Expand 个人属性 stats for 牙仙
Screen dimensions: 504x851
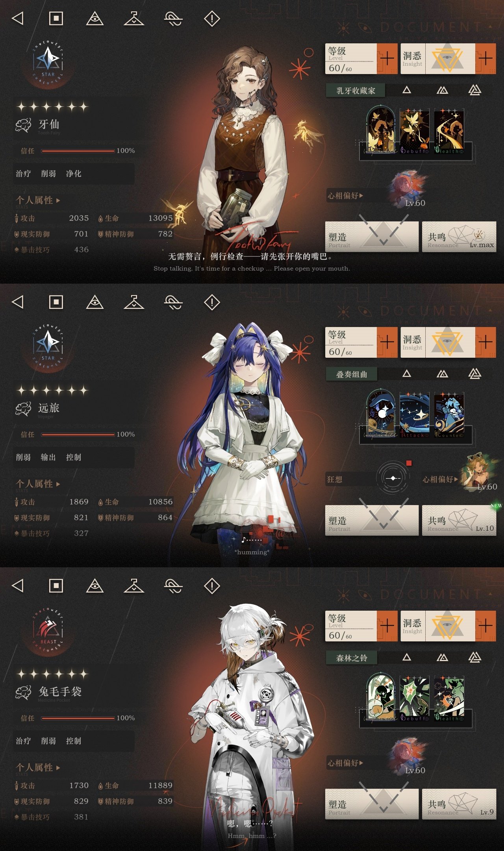(x=38, y=200)
